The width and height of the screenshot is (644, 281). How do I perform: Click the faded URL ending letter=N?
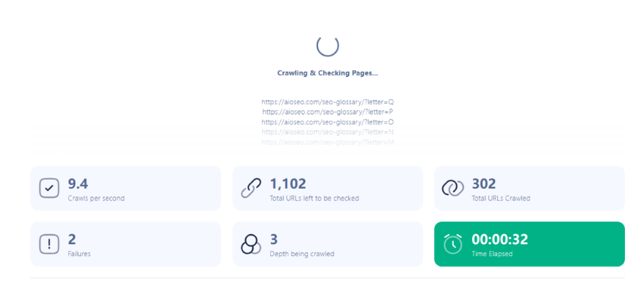coord(328,132)
